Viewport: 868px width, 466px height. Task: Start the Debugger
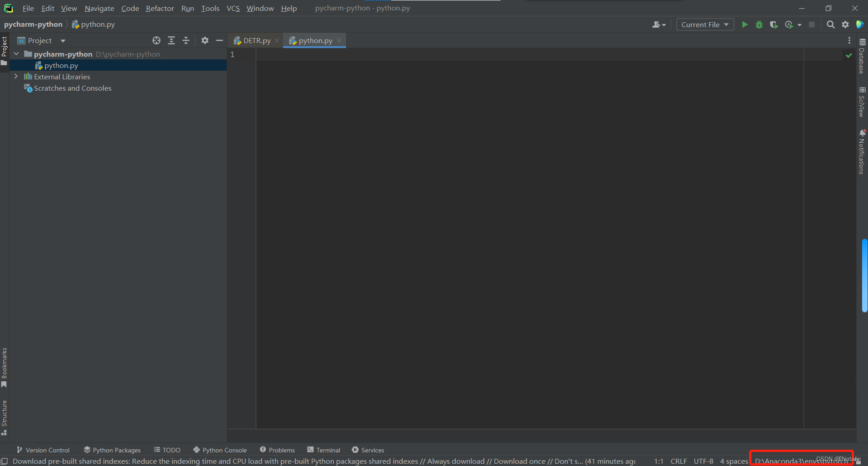(x=760, y=24)
